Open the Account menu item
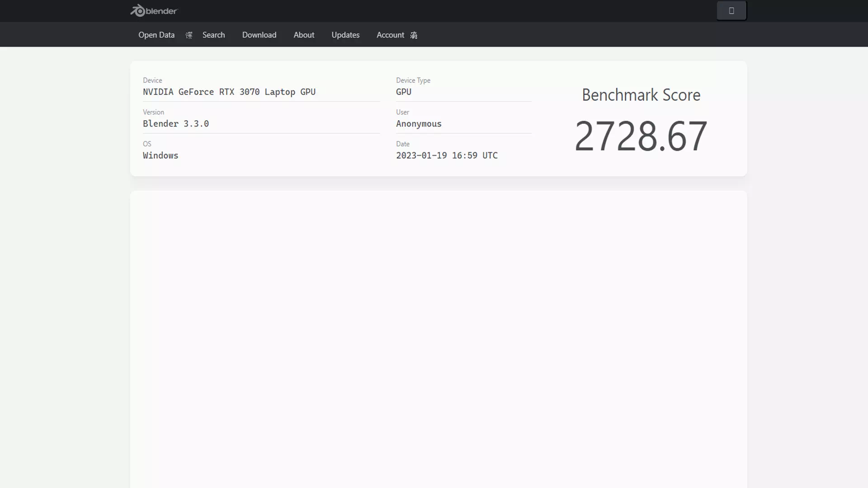Image resolution: width=868 pixels, height=488 pixels. pyautogui.click(x=390, y=35)
